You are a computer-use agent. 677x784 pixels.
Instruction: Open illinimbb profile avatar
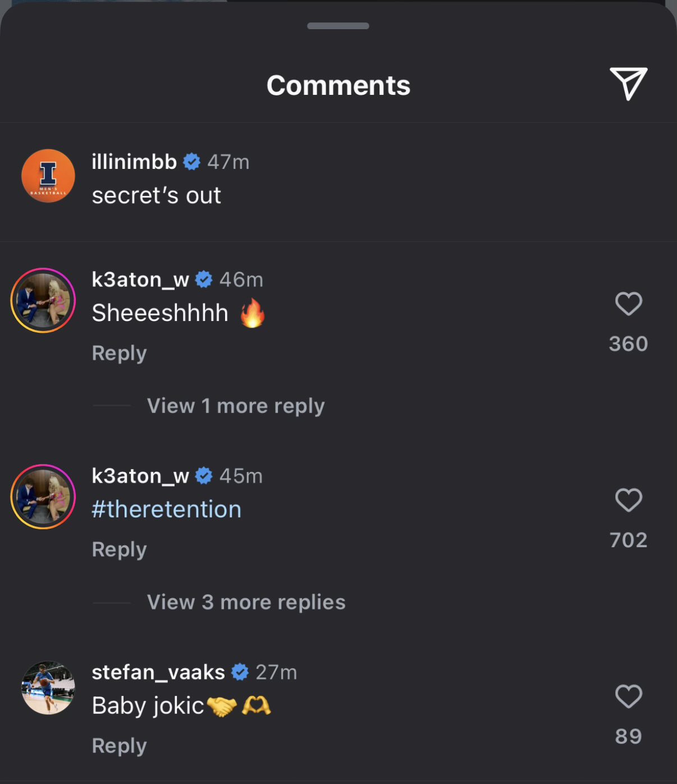pos(48,176)
